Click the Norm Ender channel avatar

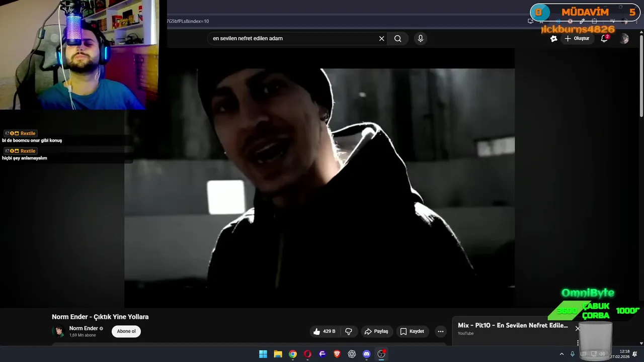pos(59,331)
